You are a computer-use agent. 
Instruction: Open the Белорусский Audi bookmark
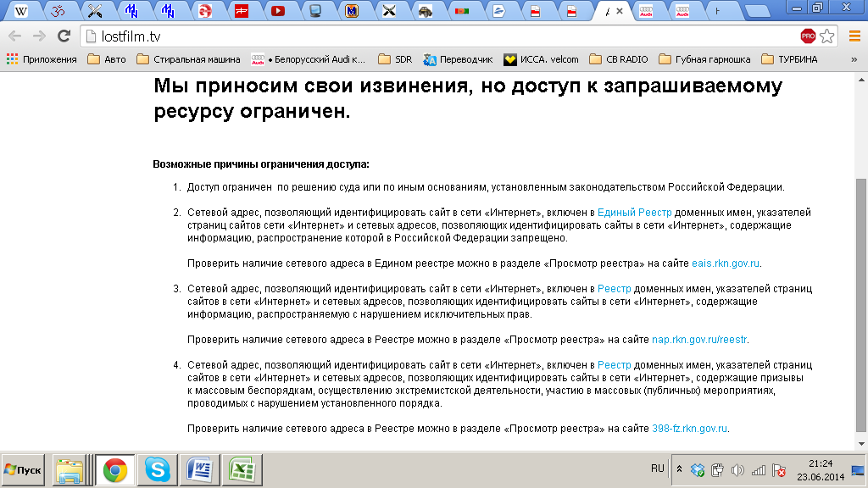309,59
